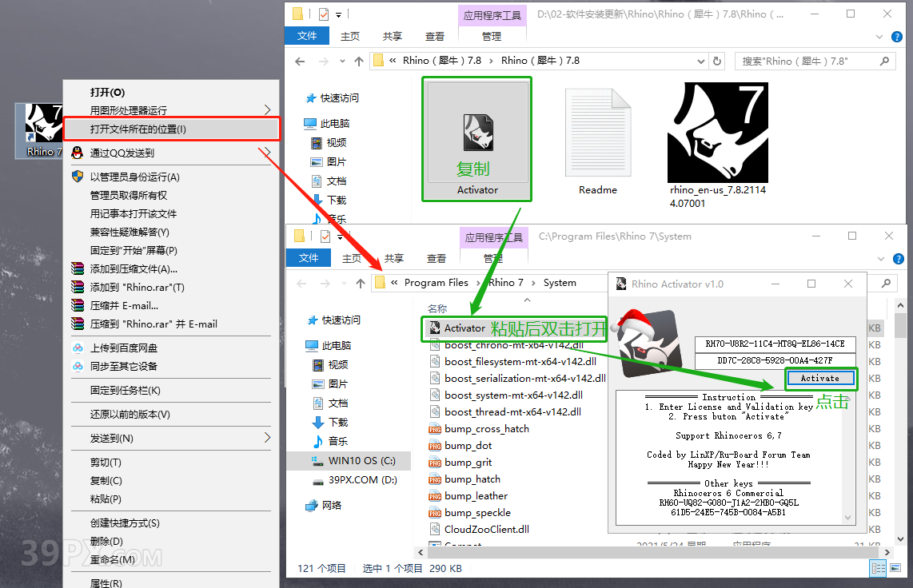Image resolution: width=913 pixels, height=588 pixels.
Task: Expand the 发送到(N) submenu in the context menu
Action: point(267,438)
